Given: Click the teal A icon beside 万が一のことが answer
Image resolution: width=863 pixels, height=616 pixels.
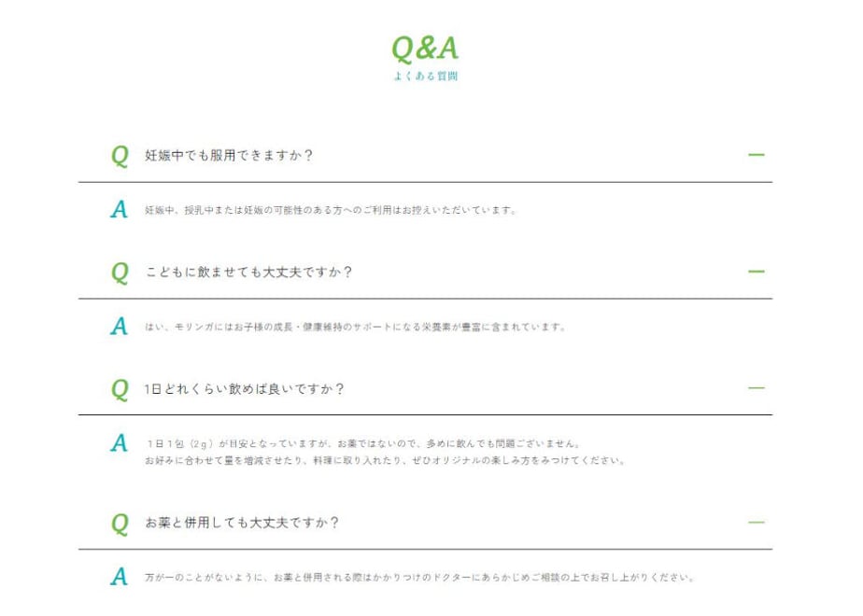Looking at the screenshot, I should point(119,577).
